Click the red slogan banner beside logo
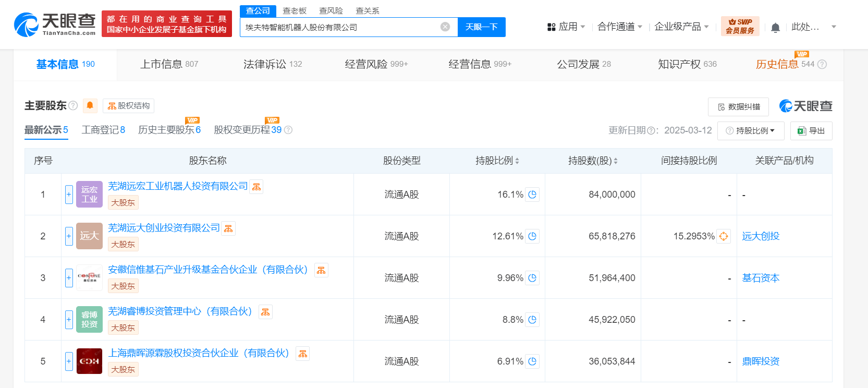 coord(167,24)
